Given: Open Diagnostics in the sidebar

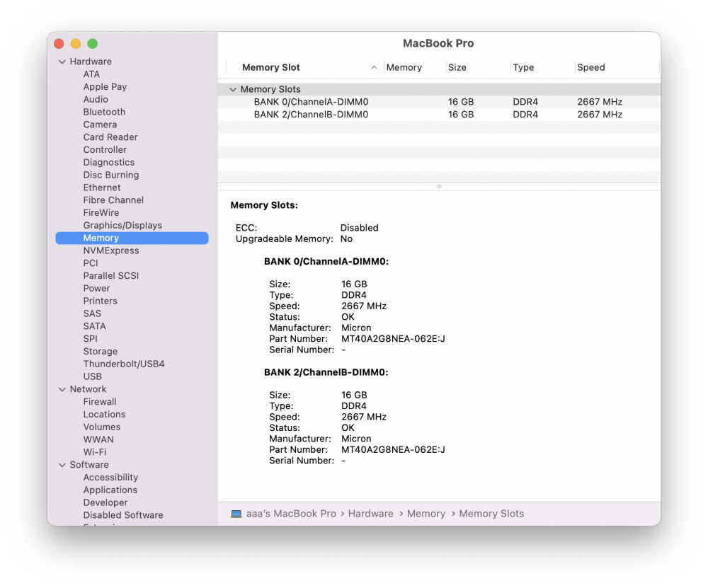Looking at the screenshot, I should [x=109, y=163].
